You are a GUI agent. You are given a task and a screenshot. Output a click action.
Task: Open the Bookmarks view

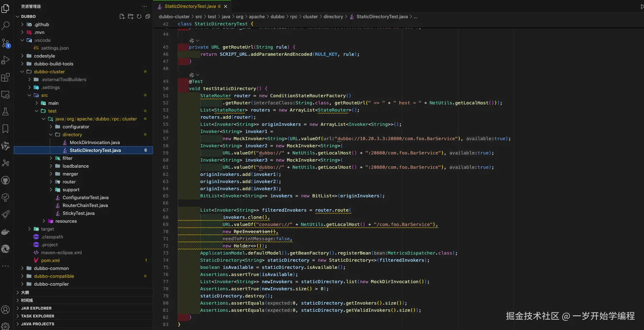click(x=5, y=129)
